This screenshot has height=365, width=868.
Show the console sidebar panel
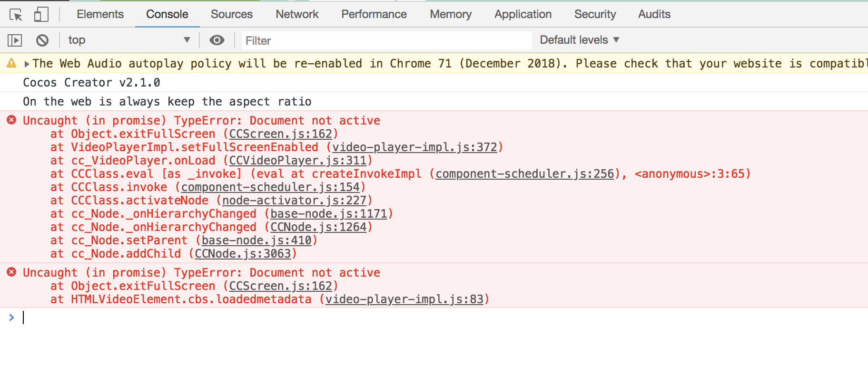15,40
